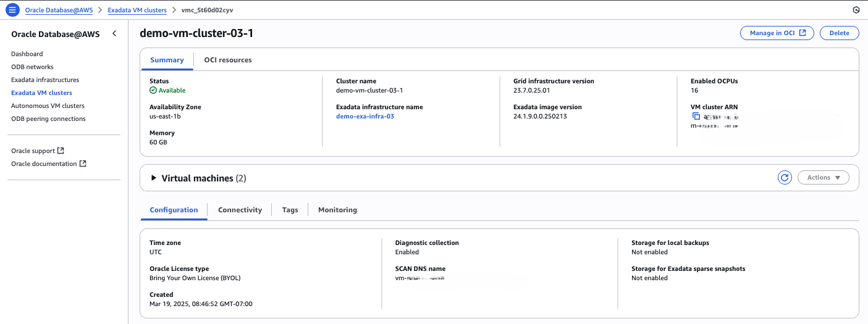
Task: Select the Connectivity tab
Action: pos(240,210)
